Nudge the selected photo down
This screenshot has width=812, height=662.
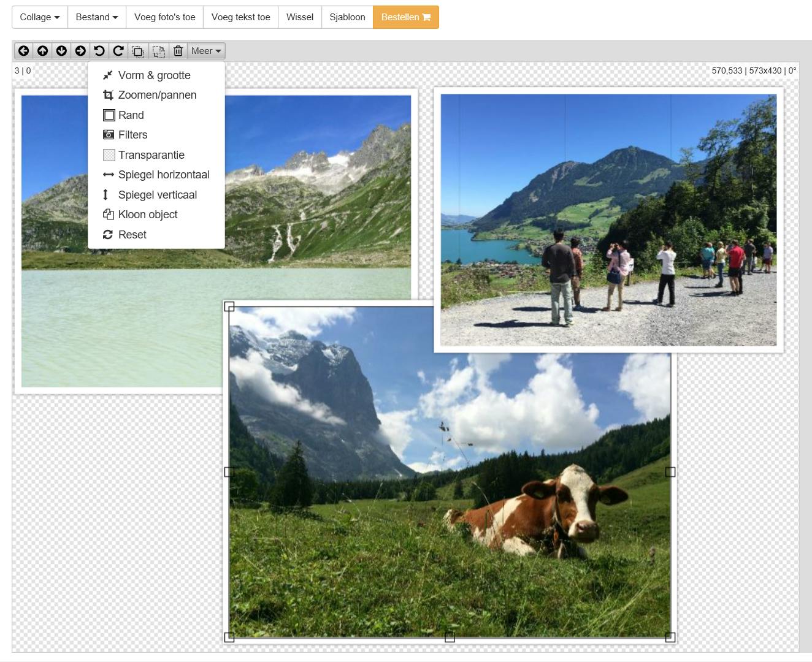(61, 51)
